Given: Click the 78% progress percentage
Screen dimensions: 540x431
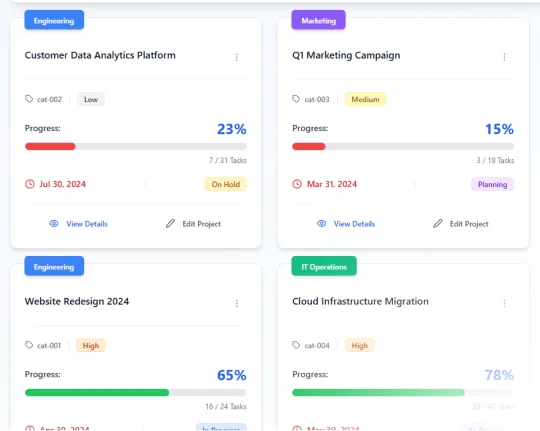Looking at the screenshot, I should (499, 375).
